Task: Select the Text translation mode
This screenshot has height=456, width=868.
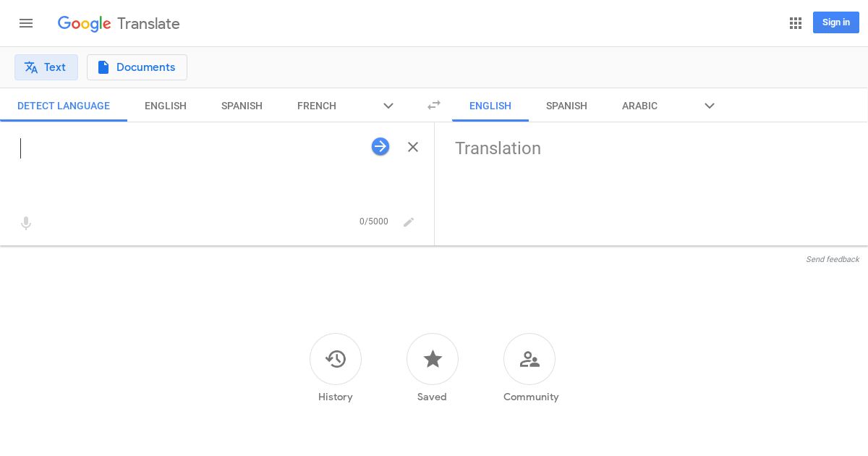Action: point(46,67)
